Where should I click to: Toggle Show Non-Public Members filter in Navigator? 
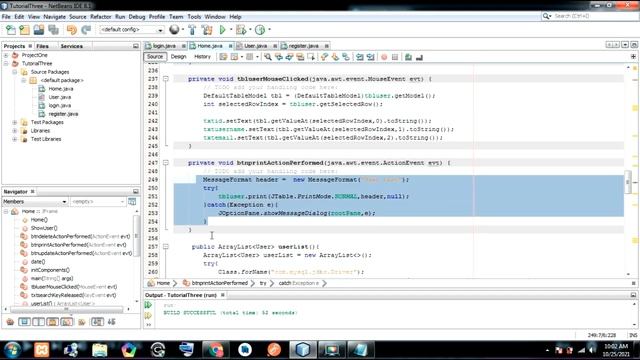52,322
